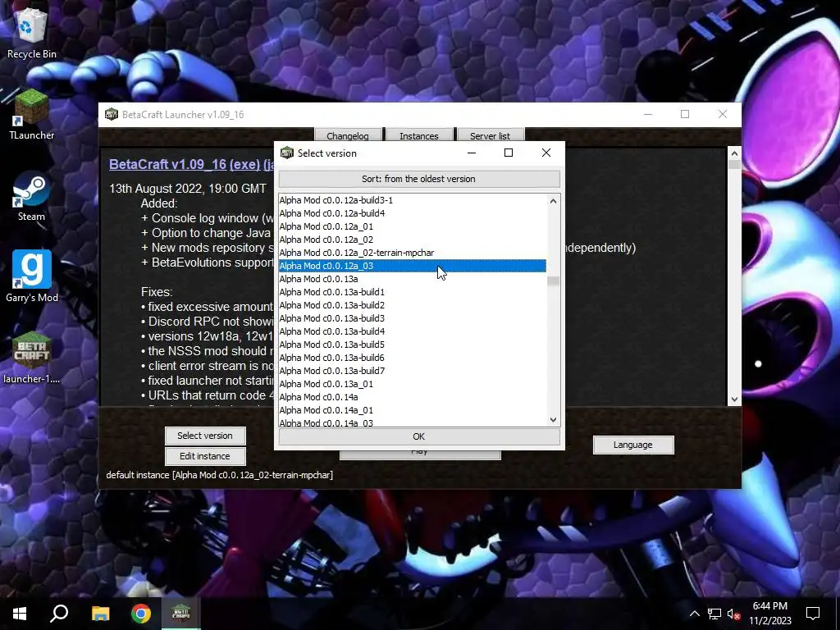
Task: Click the Language button
Action: pyautogui.click(x=633, y=445)
